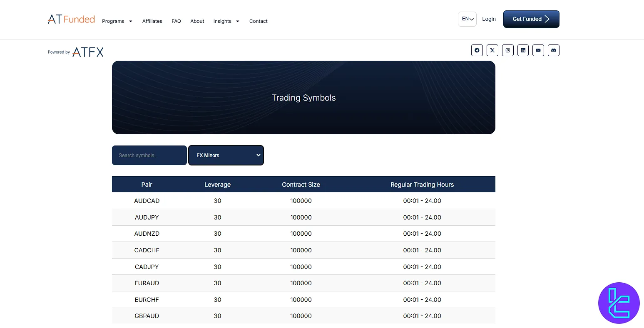Screen dimensions: 644x328
Task: Focus the Search symbols input field
Action: [149, 155]
